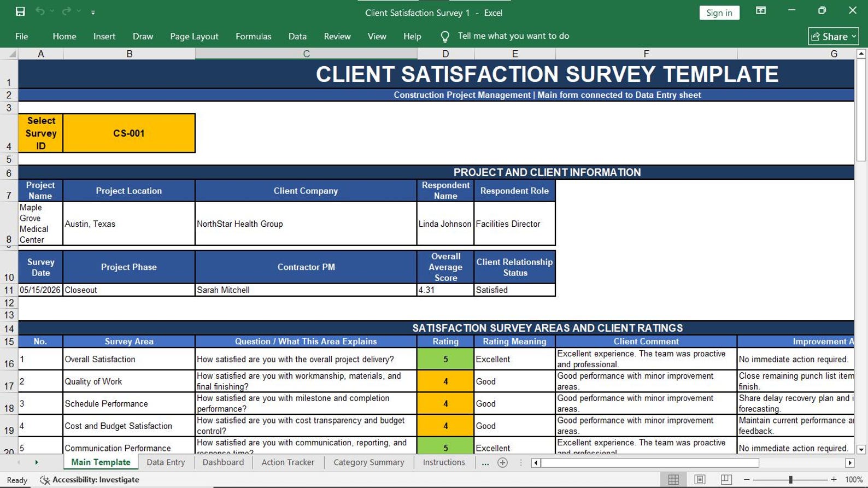The width and height of the screenshot is (868, 488).
Task: Click the '05/15/2026' survey date cell
Action: point(40,290)
